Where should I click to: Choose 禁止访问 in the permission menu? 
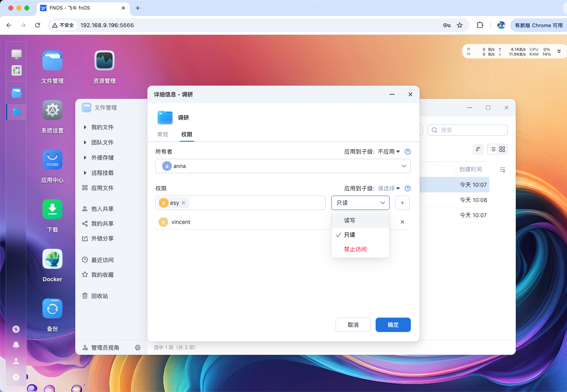tap(355, 249)
